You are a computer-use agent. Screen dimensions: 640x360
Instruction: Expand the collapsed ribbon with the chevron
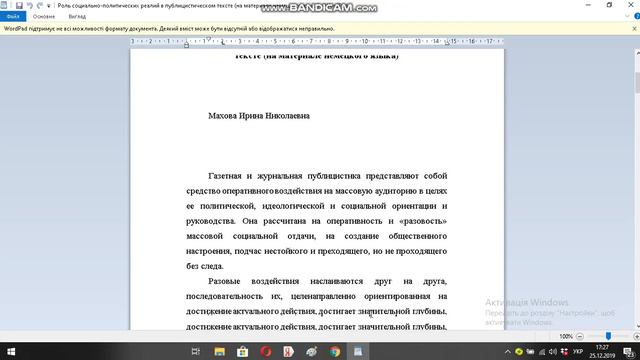(627, 16)
